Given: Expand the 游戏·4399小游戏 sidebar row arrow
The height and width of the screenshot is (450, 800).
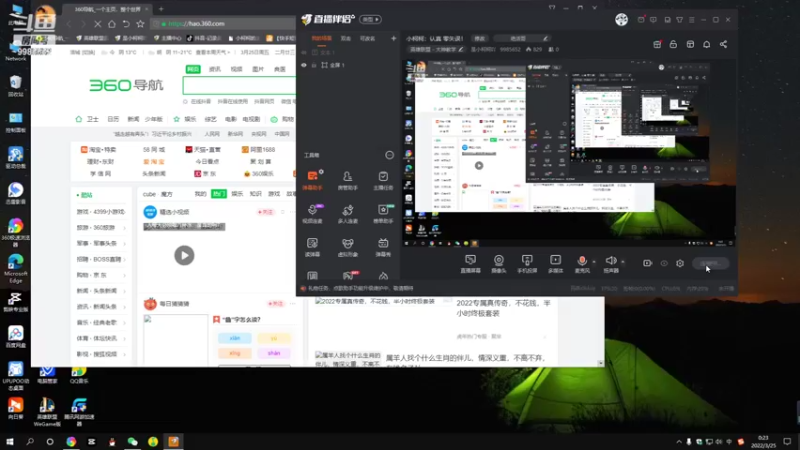Looking at the screenshot, I should pos(124,212).
